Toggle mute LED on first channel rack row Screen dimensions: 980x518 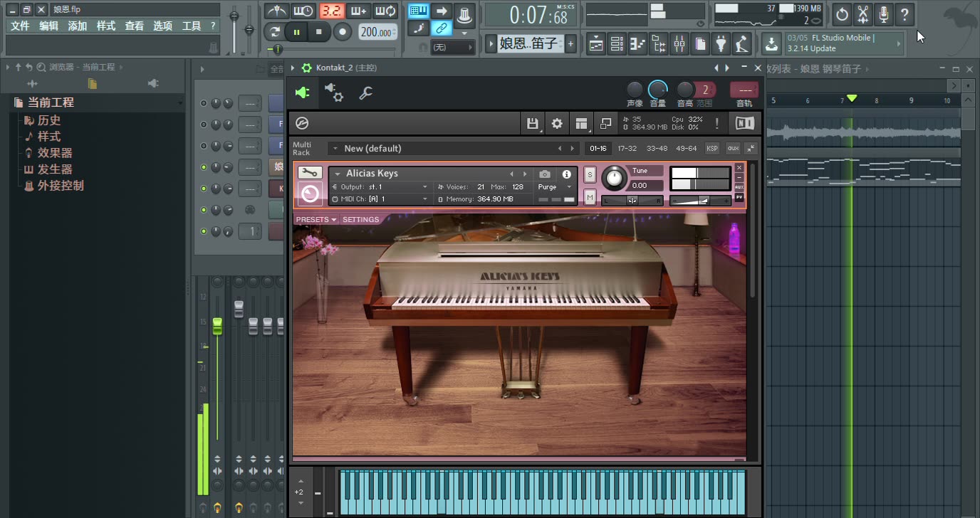click(x=204, y=103)
